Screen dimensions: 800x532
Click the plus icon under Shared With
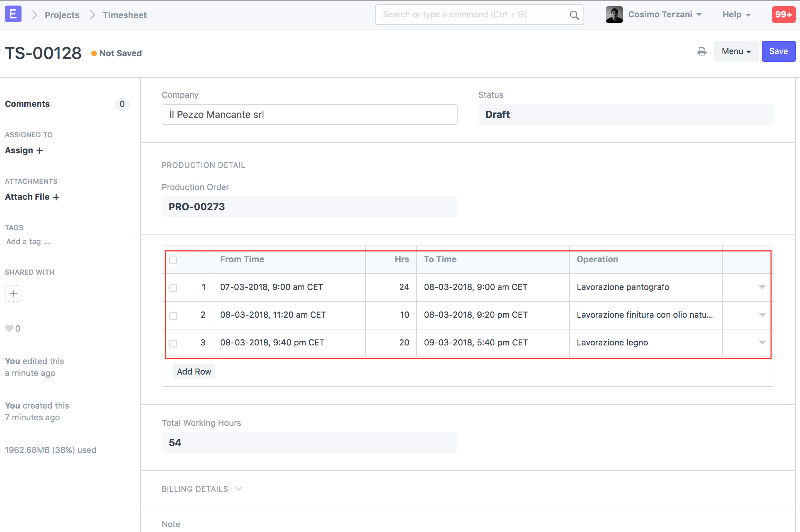(x=13, y=293)
